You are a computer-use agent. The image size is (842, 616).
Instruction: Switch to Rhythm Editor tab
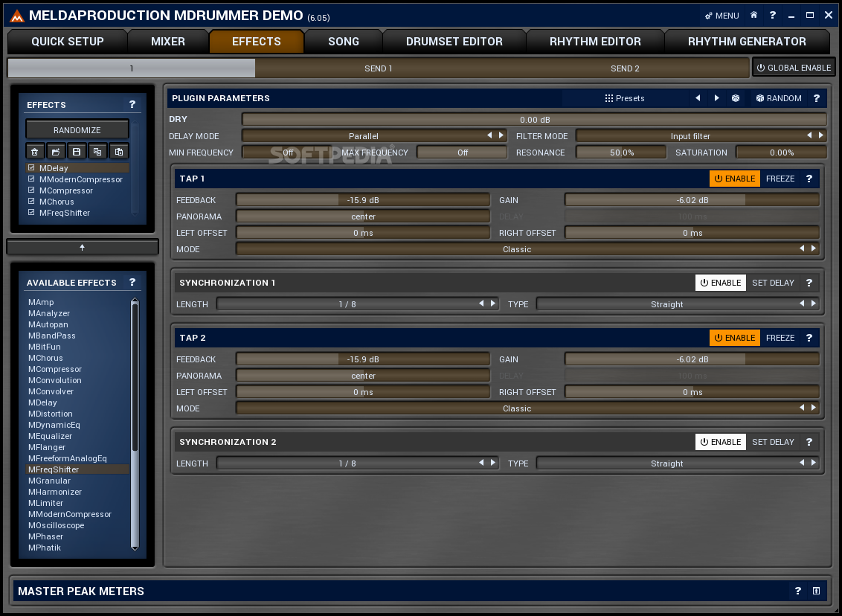click(595, 42)
